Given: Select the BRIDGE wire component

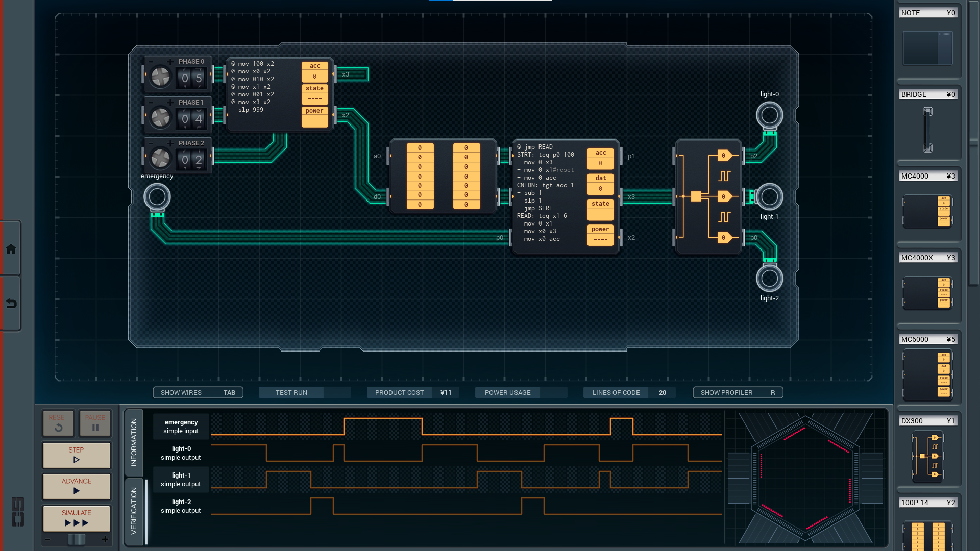Looking at the screenshot, I should [927, 129].
